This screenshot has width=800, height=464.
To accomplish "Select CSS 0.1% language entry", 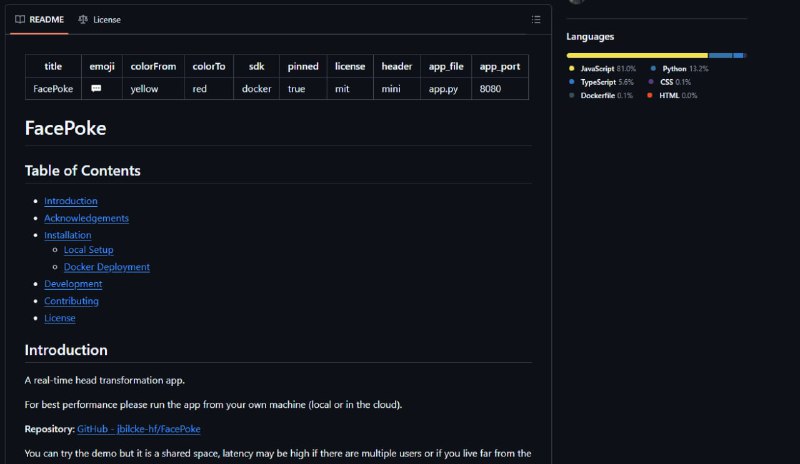I will click(x=669, y=82).
